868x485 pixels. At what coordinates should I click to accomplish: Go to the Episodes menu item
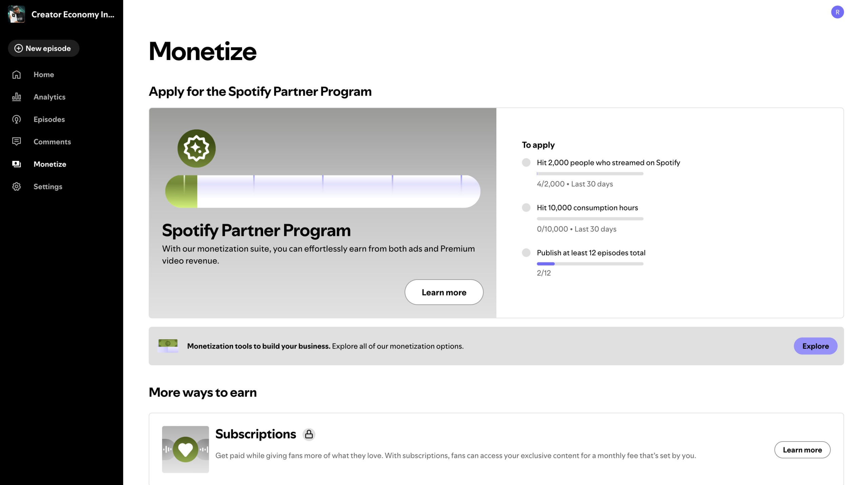(49, 119)
